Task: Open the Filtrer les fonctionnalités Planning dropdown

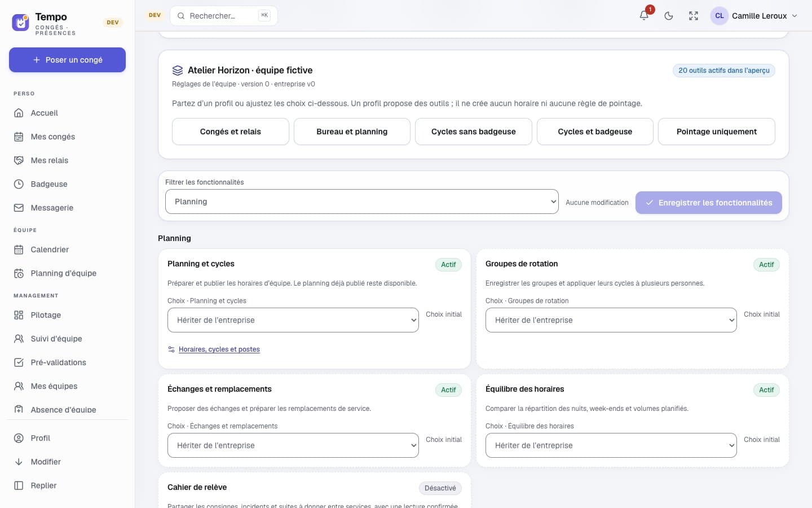Action: coord(362,202)
